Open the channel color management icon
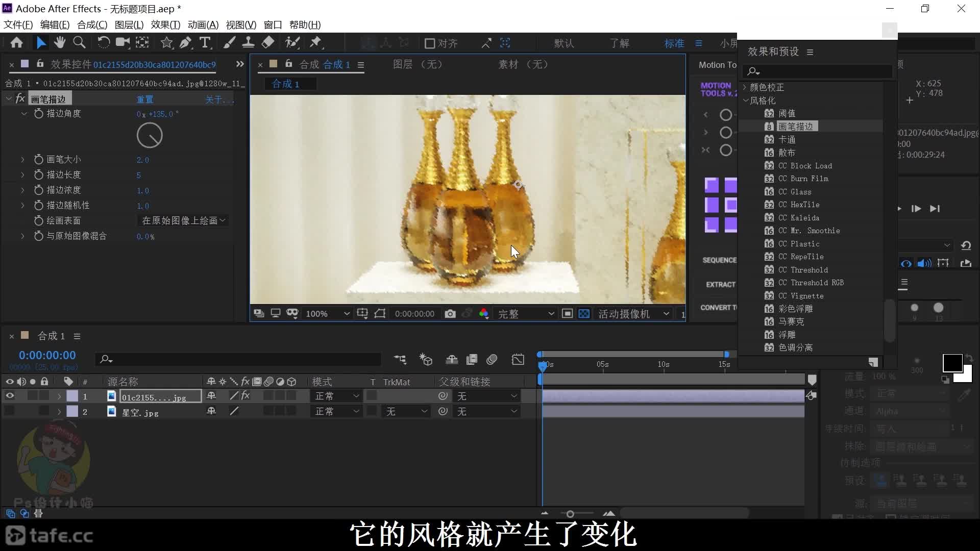The image size is (980, 551). (x=483, y=314)
